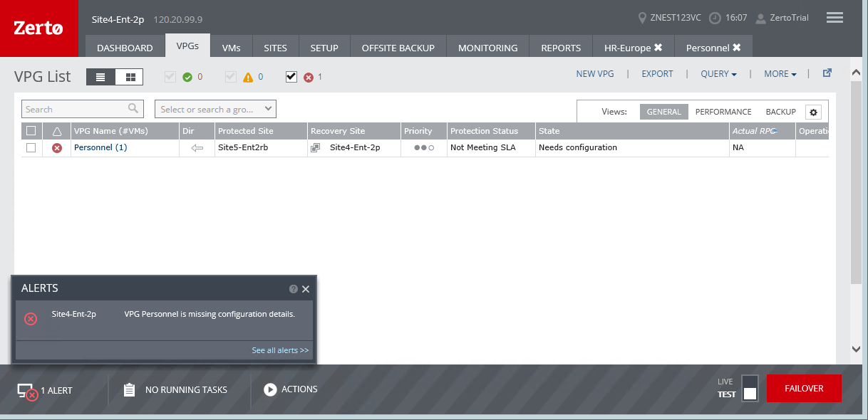Sort by Protection Status column header
868x420 pixels.
[491, 131]
